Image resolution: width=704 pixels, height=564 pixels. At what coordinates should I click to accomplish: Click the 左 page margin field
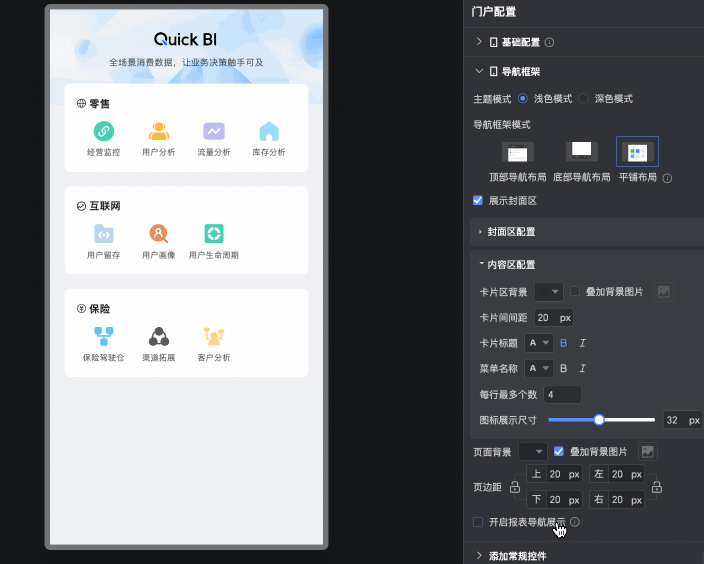616,474
